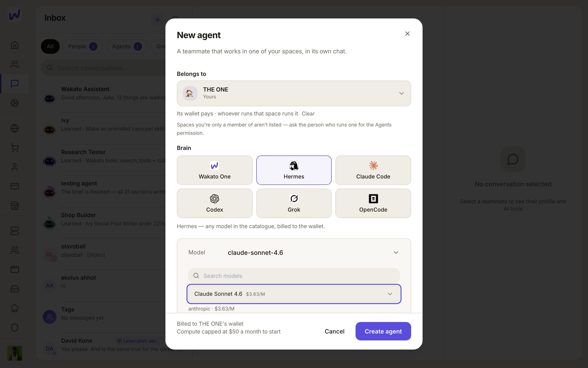Click the Wakato logo in the sidebar
Screen dimensions: 588x368
(14, 14)
